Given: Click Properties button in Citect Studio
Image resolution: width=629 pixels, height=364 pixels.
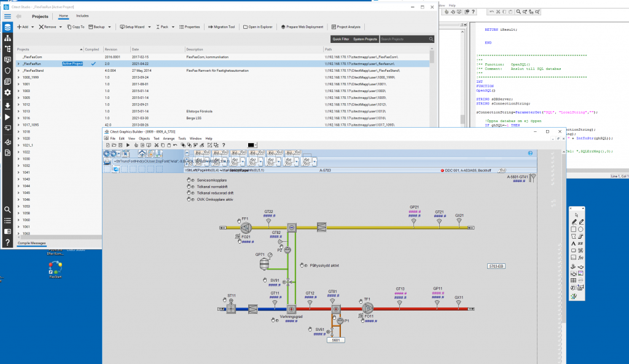Looking at the screenshot, I should click(x=189, y=27).
